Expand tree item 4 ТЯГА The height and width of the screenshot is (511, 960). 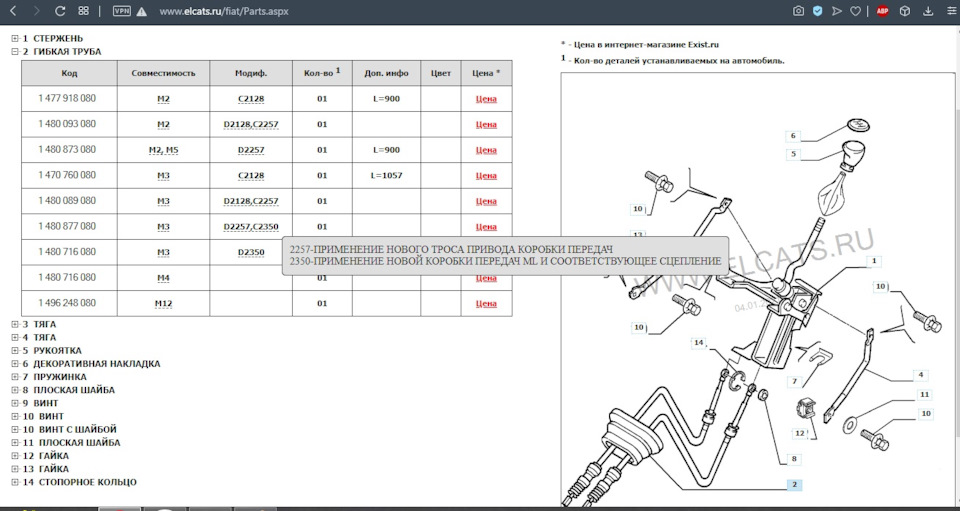15,337
